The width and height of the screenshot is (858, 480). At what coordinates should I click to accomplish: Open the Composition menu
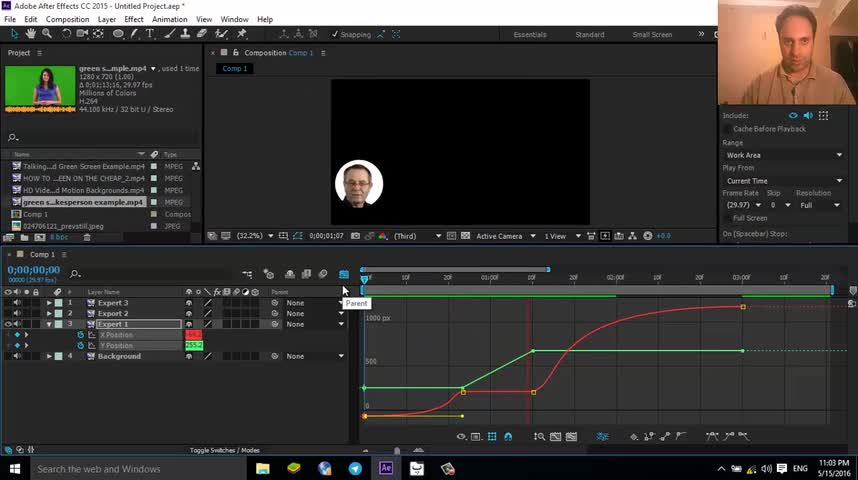(x=67, y=19)
